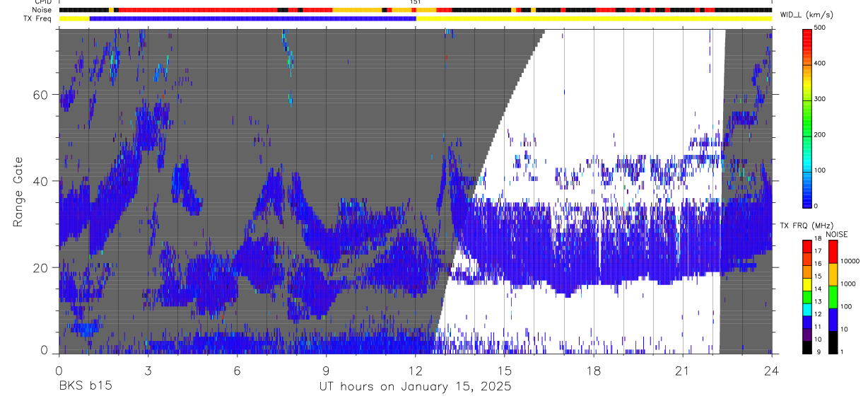Image resolution: width=868 pixels, height=401 pixels.
Task: Click the '151' CPID value above the plot
Action: click(x=416, y=2)
